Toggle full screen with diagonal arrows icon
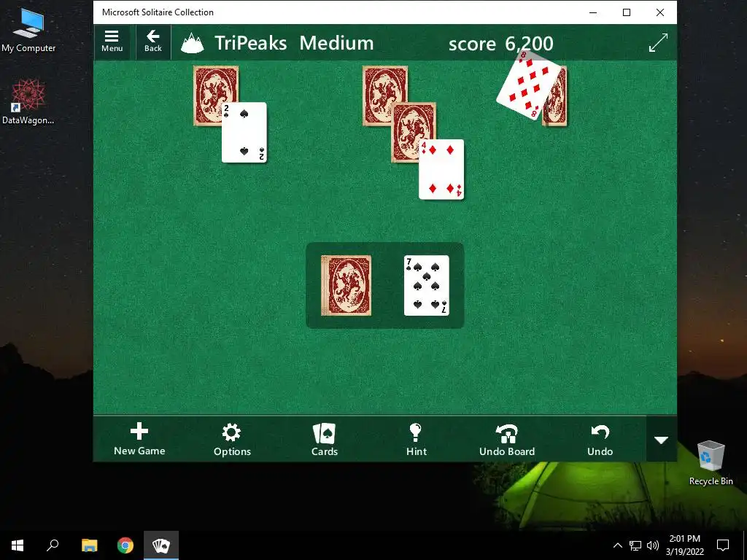 [658, 43]
